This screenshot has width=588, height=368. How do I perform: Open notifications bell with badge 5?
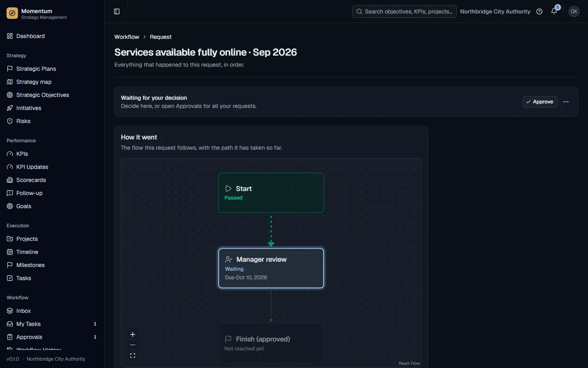click(555, 11)
